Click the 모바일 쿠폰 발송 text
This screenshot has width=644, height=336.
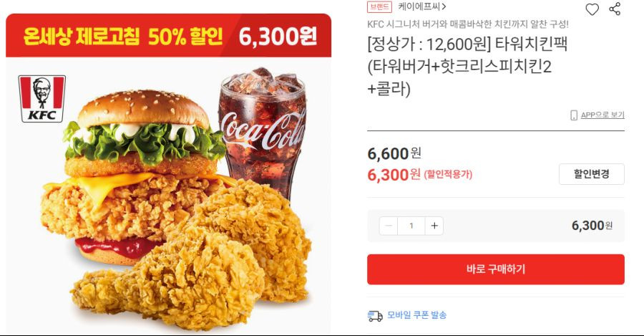pos(417,315)
